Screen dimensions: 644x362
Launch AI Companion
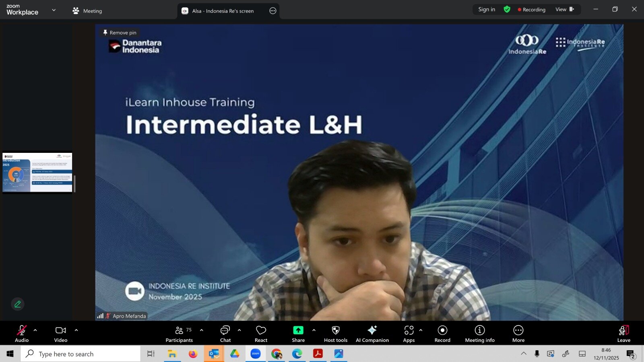point(372,333)
